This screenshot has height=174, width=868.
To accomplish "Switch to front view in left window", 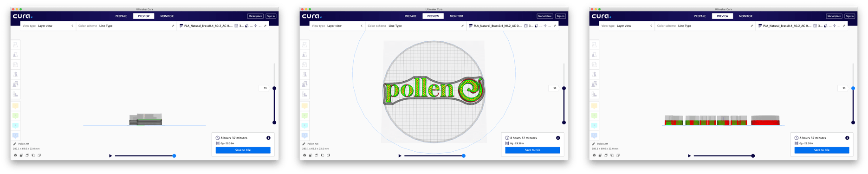I will [21, 155].
